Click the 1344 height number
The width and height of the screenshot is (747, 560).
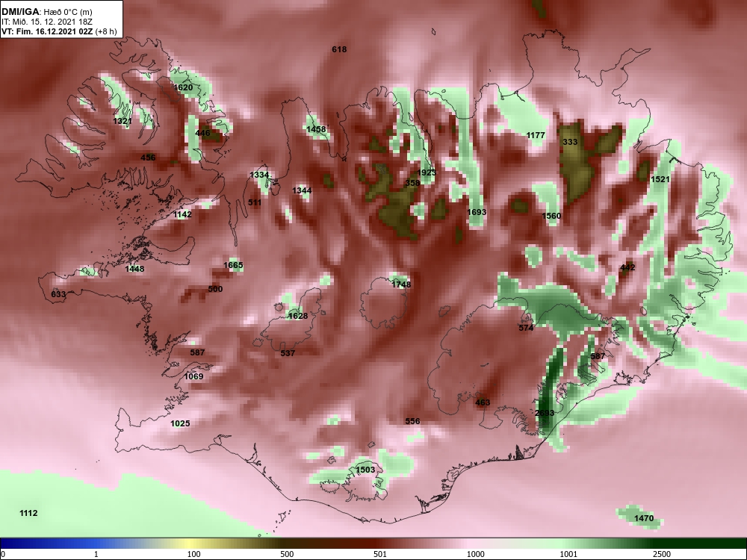(x=302, y=191)
